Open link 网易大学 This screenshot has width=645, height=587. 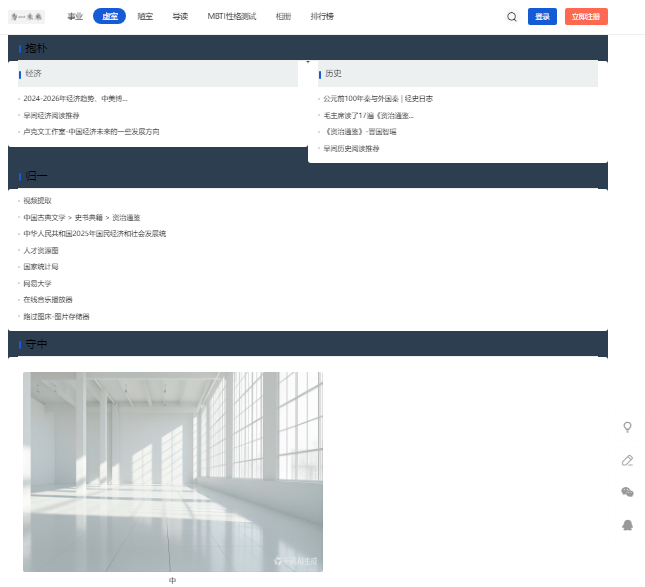(x=37, y=283)
